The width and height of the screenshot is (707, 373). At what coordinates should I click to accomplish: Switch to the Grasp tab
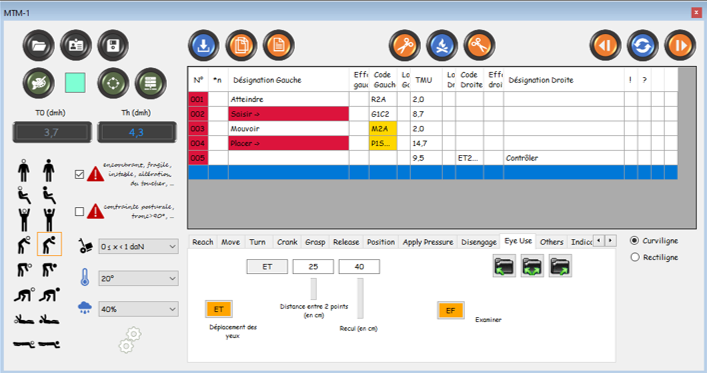click(315, 242)
